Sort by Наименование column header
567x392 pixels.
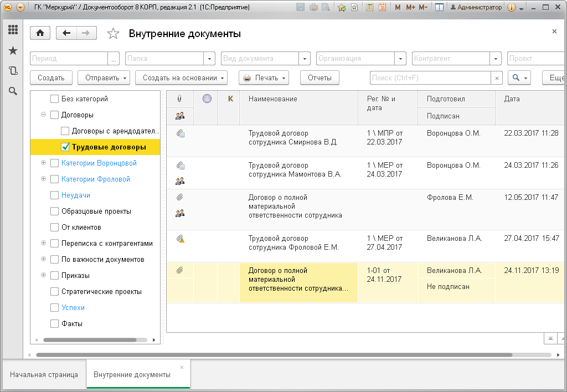click(298, 107)
